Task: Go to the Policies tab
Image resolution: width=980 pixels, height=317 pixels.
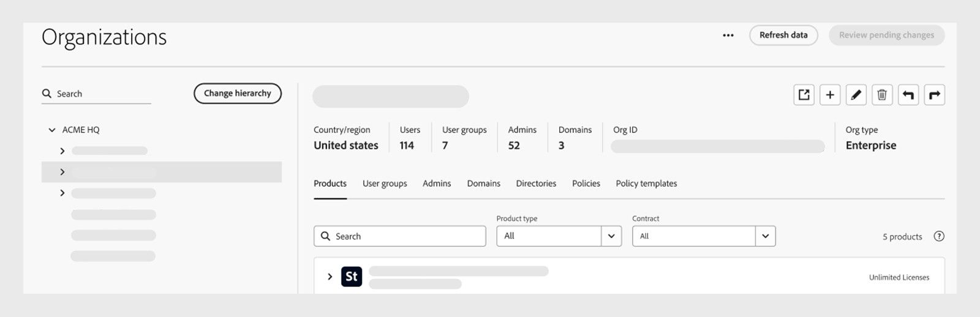Action: coord(586,184)
